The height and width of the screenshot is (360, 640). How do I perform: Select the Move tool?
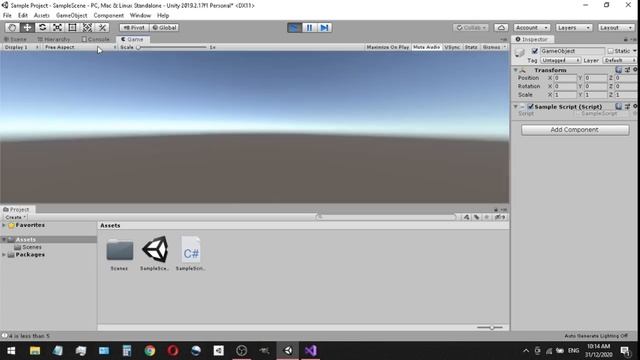click(27, 27)
